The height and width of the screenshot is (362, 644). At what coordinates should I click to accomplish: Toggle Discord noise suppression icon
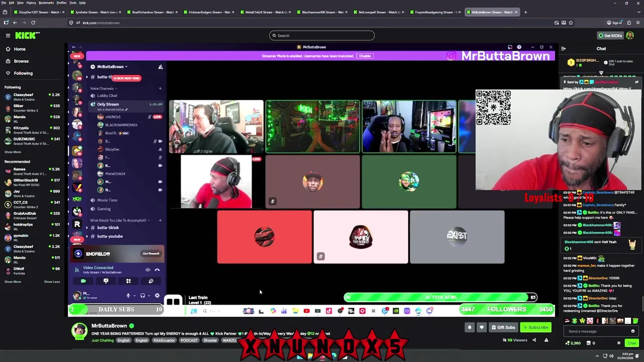[148, 270]
